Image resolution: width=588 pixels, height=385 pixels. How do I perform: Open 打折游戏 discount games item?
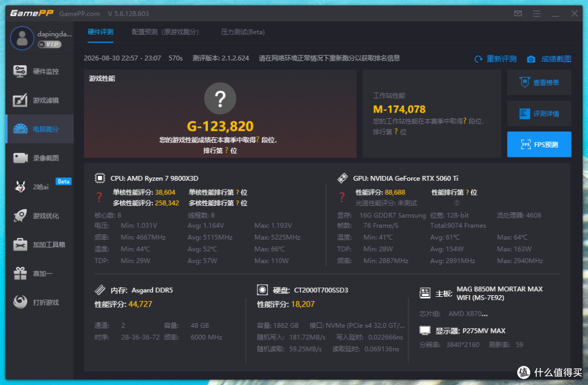tap(39, 302)
